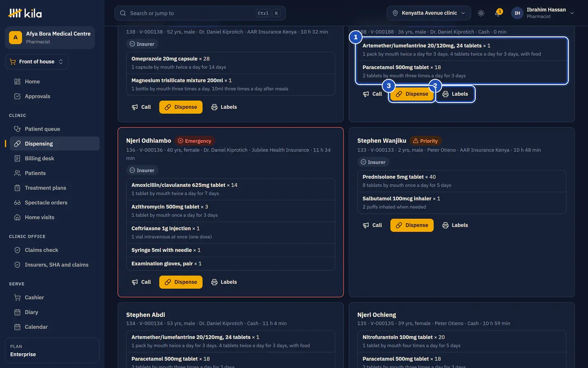
Task: Click the Home visits house icon
Action: pos(17,217)
